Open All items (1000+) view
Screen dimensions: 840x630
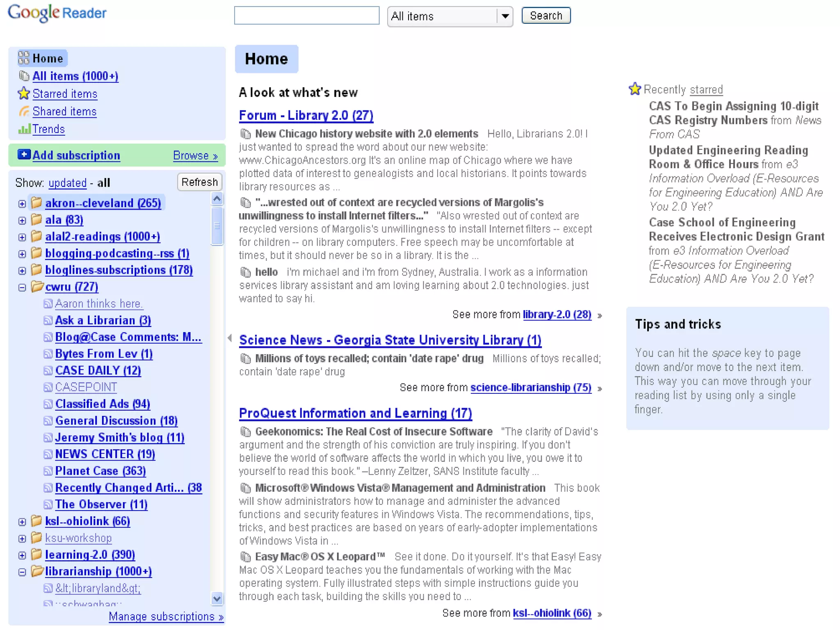coord(75,76)
